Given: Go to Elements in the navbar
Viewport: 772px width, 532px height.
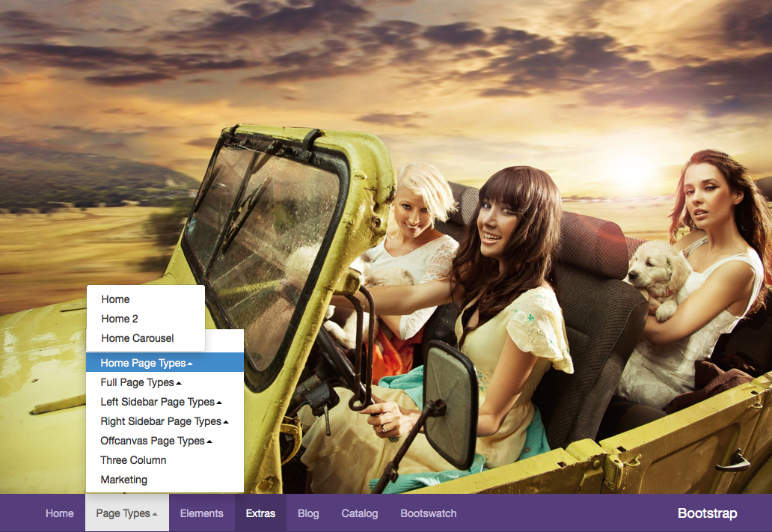Looking at the screenshot, I should point(202,513).
